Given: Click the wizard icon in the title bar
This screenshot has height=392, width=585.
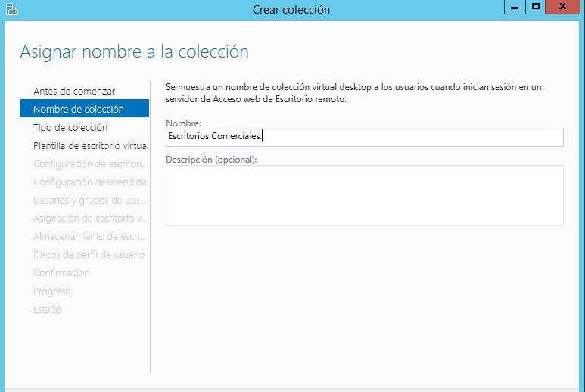Looking at the screenshot, I should pyautogui.click(x=9, y=9).
